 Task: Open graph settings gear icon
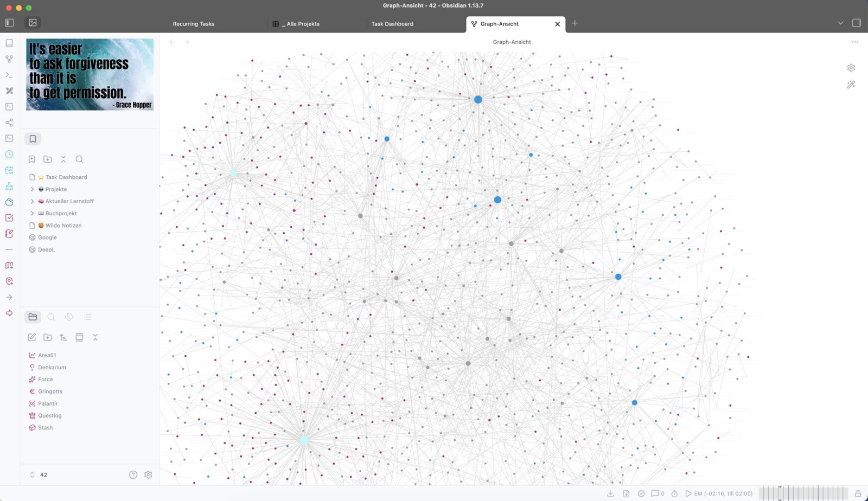[851, 68]
